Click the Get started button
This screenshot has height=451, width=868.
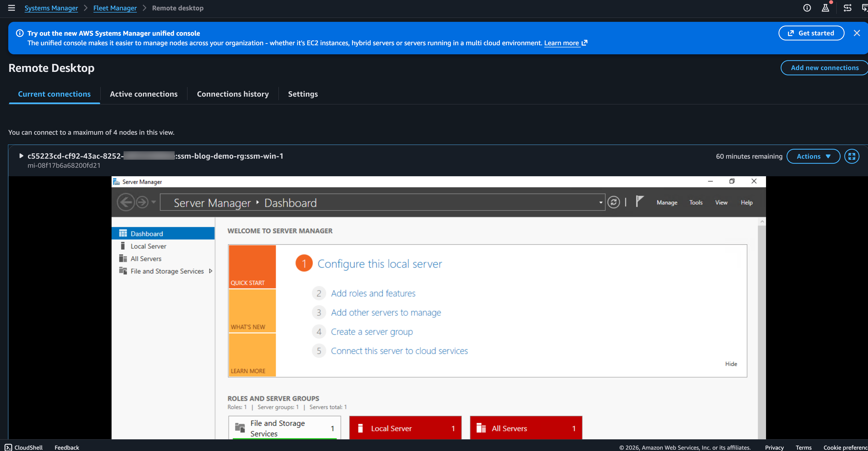[x=811, y=33]
